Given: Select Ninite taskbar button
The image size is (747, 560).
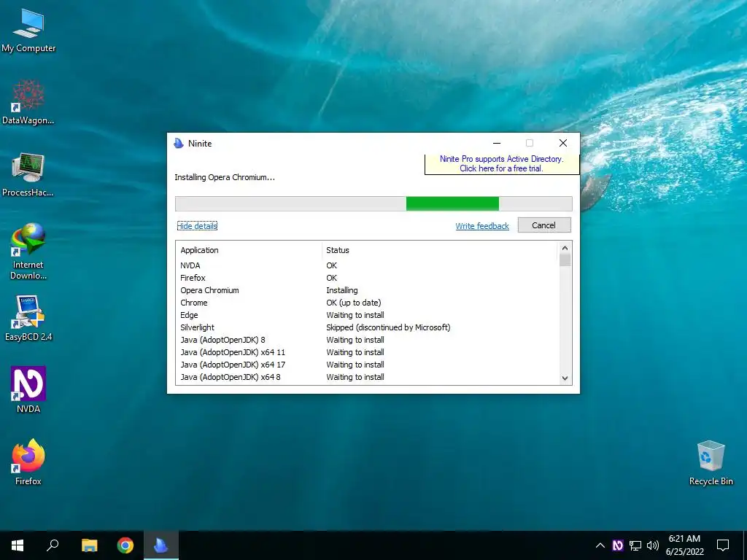Looking at the screenshot, I should coord(161,545).
